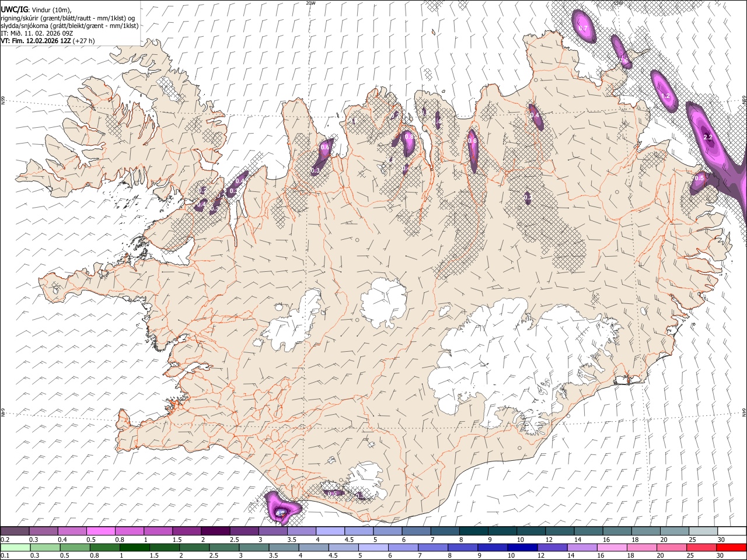Click the '0.7' precipitation value label
The image size is (747, 560).
point(582,28)
